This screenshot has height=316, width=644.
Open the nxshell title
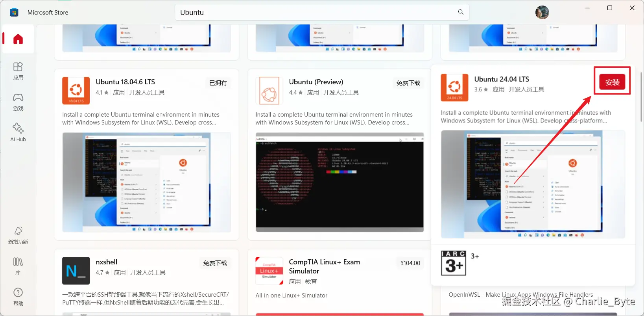(x=107, y=262)
